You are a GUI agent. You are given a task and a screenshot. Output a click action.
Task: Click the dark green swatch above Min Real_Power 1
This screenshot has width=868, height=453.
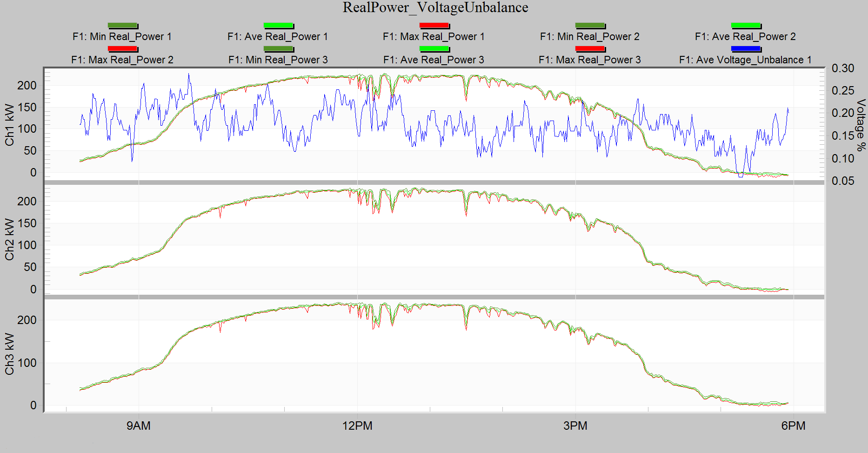(122, 26)
